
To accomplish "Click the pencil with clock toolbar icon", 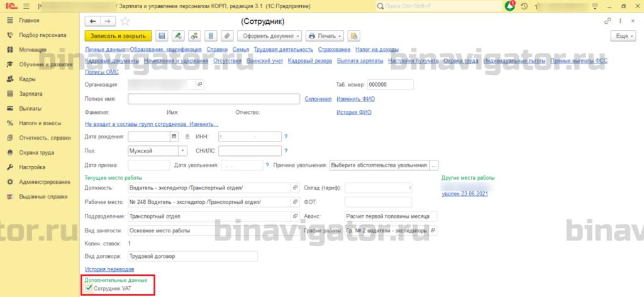I will [x=178, y=36].
